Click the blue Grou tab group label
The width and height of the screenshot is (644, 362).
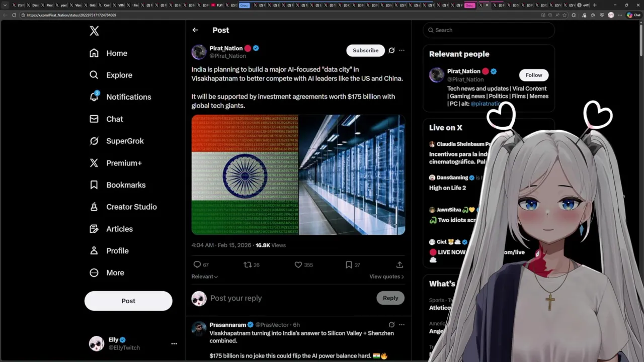coord(244,5)
